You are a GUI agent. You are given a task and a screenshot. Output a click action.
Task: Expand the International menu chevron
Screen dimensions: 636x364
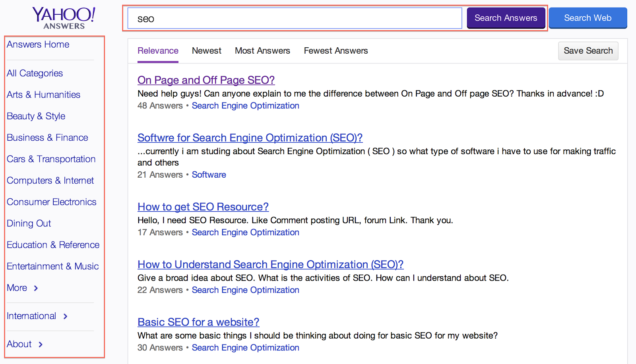66,316
